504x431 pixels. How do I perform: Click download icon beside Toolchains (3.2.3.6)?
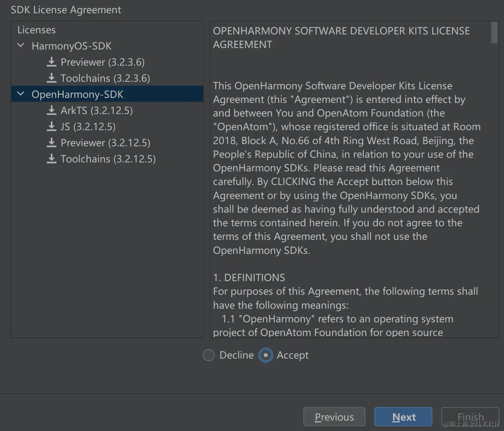[x=52, y=78]
